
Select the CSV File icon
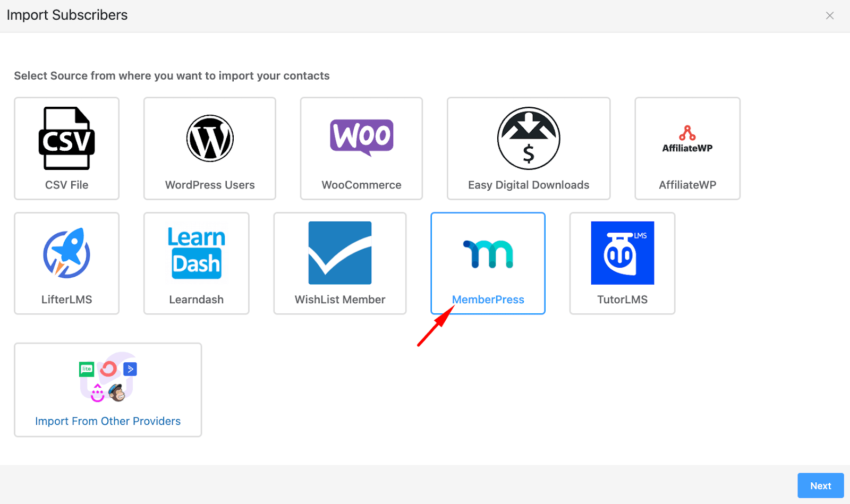pos(66,139)
